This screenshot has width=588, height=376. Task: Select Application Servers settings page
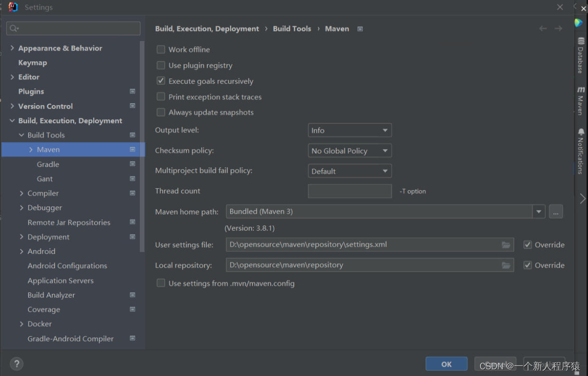(60, 280)
